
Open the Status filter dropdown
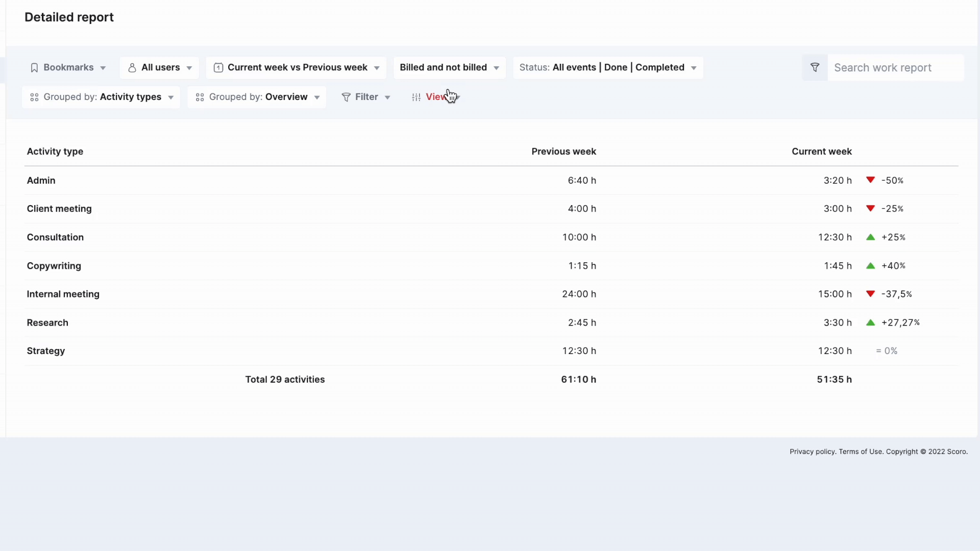coord(608,67)
